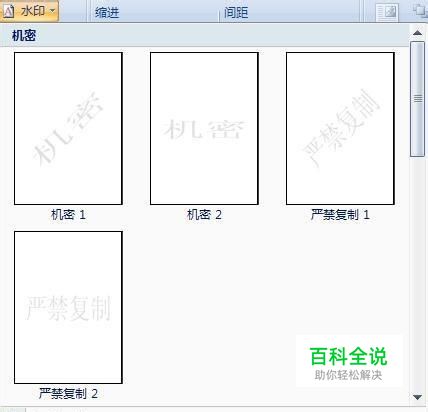The width and height of the screenshot is (428, 412).
Task: Click the 机密 2 caption text
Action: (204, 214)
